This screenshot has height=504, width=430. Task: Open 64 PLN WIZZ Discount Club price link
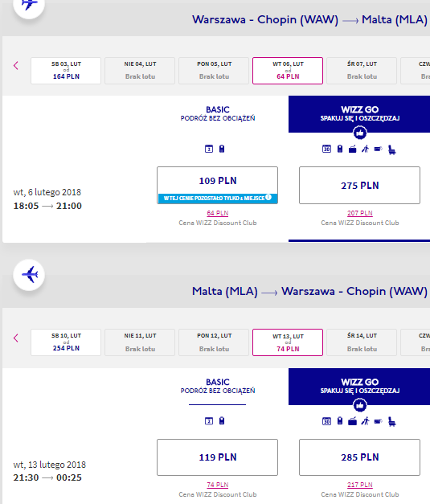pyautogui.click(x=218, y=213)
